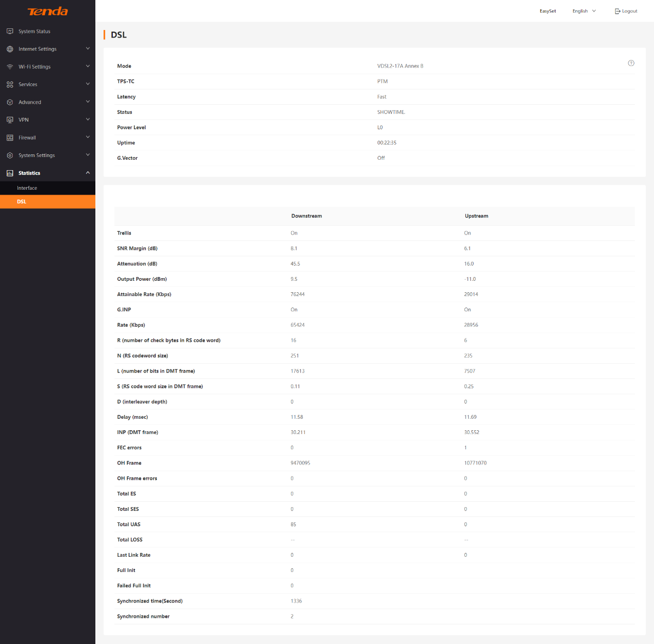Click the downstream L value 17613
This screenshot has height=644, width=654.
coord(298,371)
